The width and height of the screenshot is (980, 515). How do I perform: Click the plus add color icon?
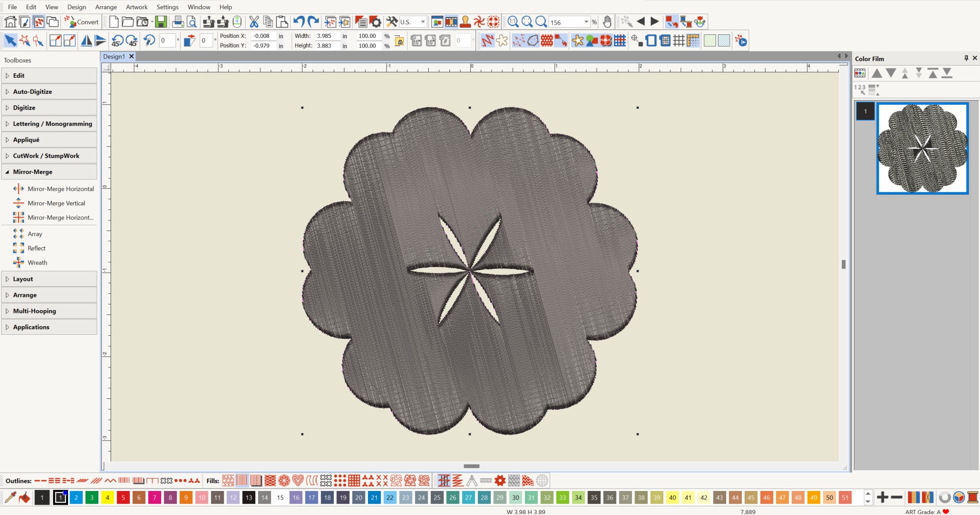(x=883, y=497)
